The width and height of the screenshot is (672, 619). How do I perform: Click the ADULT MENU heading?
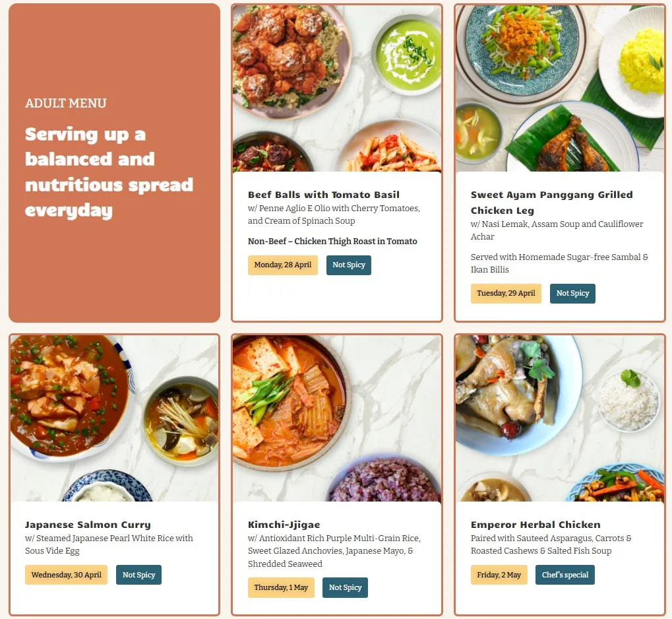[65, 104]
